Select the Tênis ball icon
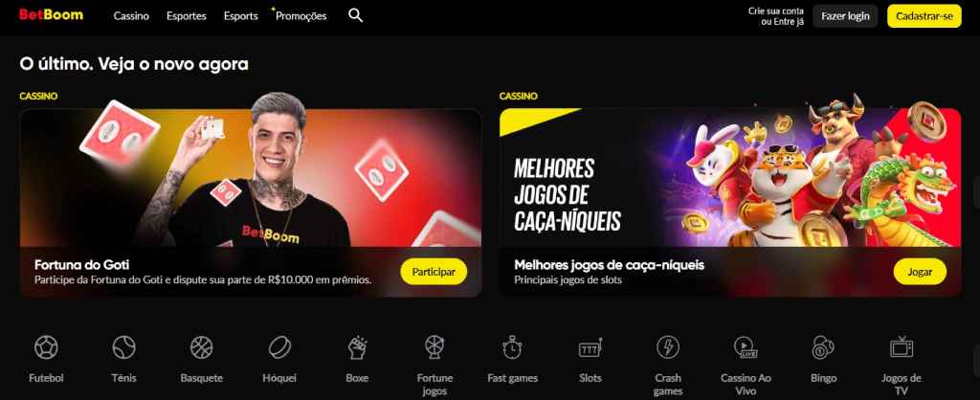The height and width of the screenshot is (400, 980). point(123,347)
